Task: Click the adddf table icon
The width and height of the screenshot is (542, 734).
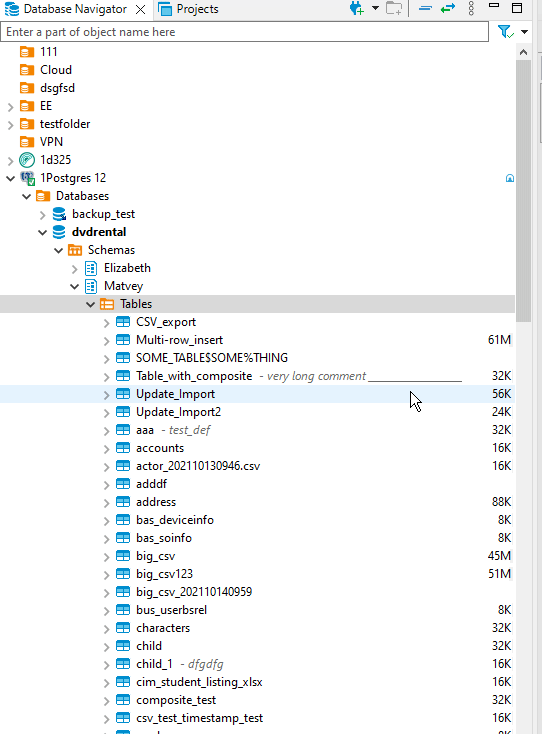Action: click(123, 484)
